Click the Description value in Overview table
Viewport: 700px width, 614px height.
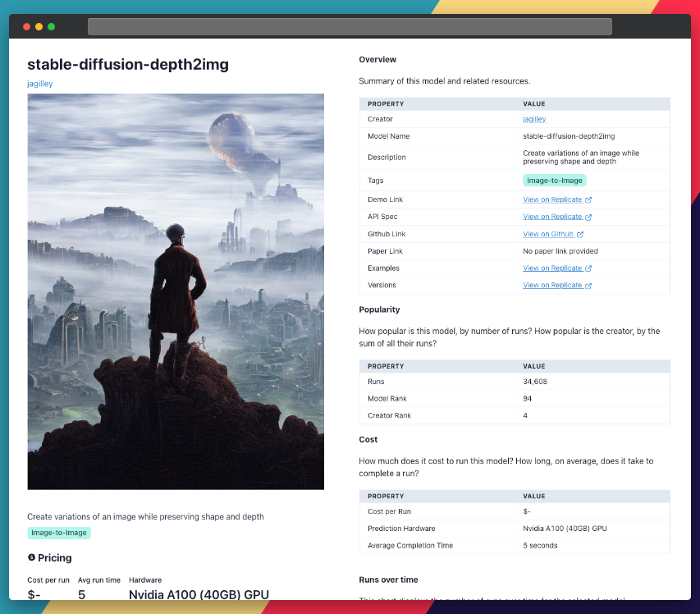click(581, 157)
